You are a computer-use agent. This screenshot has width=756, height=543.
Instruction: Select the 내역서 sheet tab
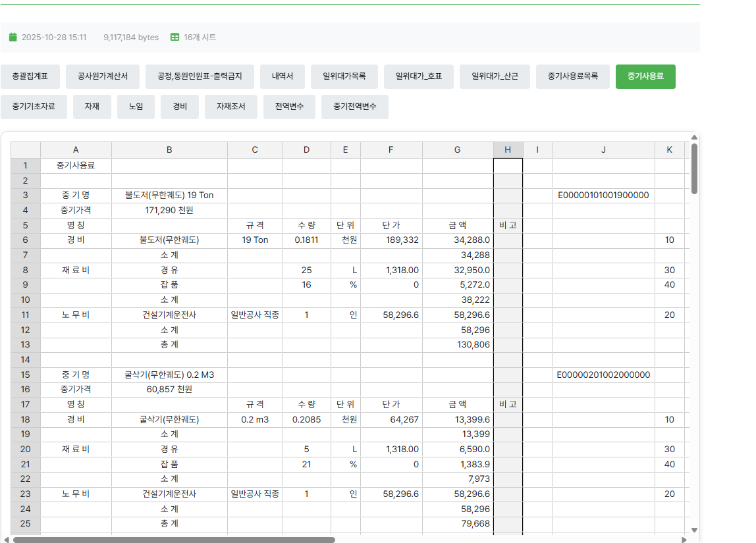tap(283, 76)
